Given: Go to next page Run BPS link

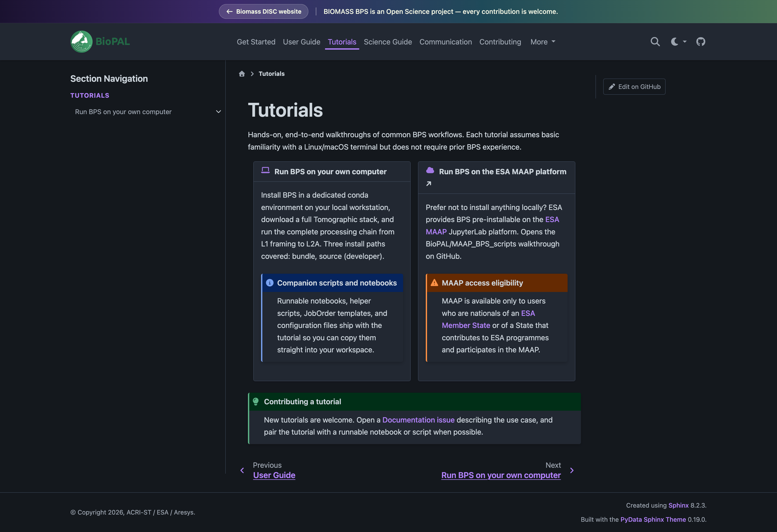Looking at the screenshot, I should [501, 475].
